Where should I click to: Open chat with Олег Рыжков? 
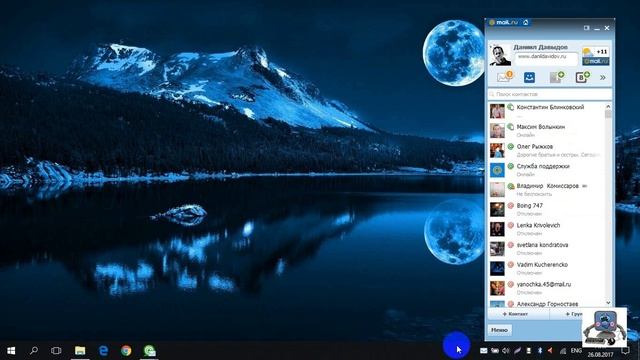pyautogui.click(x=546, y=150)
